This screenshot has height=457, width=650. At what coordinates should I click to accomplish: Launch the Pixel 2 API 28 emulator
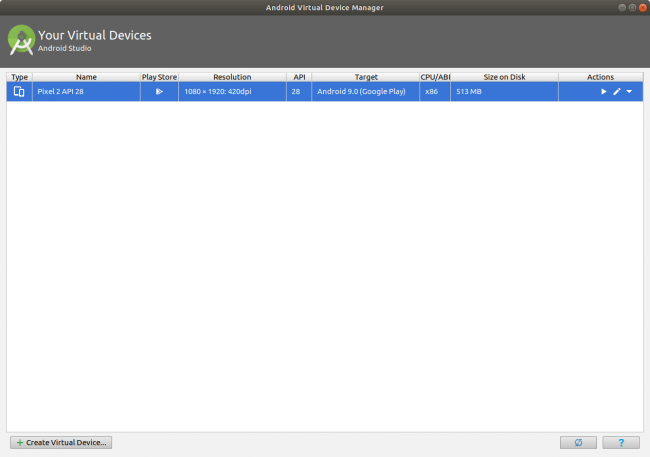[604, 91]
